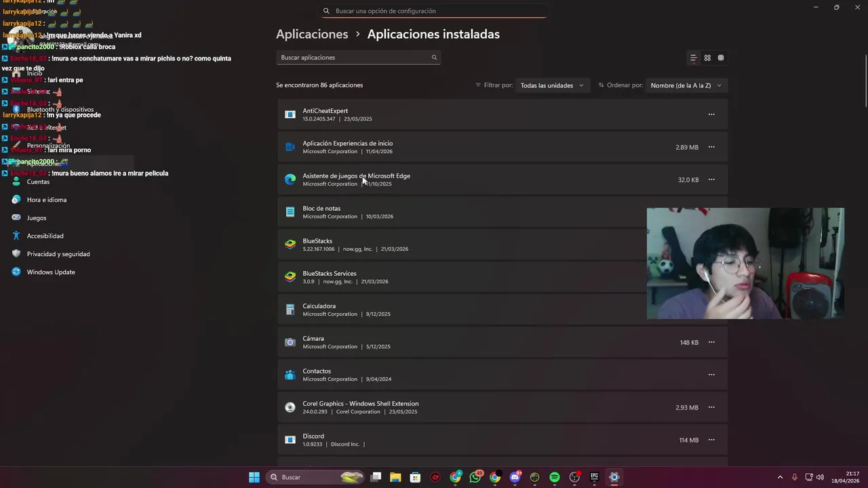This screenshot has height=488, width=868.
Task: Show hidden system tray icons
Action: tap(780, 477)
